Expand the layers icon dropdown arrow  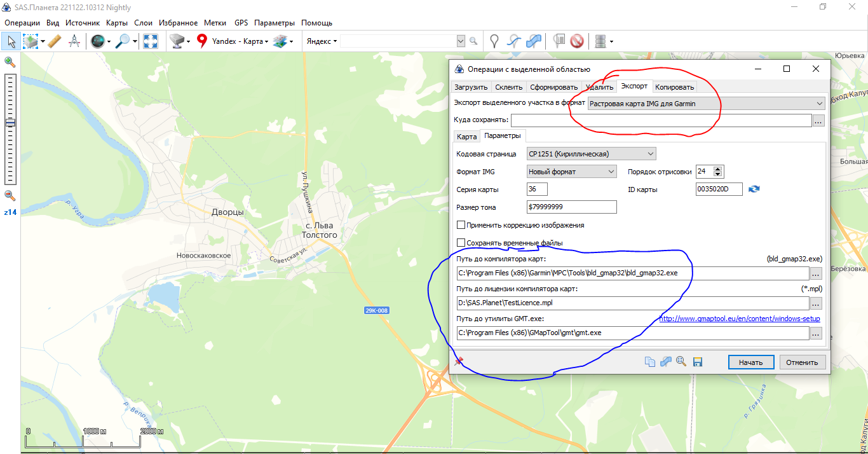(x=291, y=41)
